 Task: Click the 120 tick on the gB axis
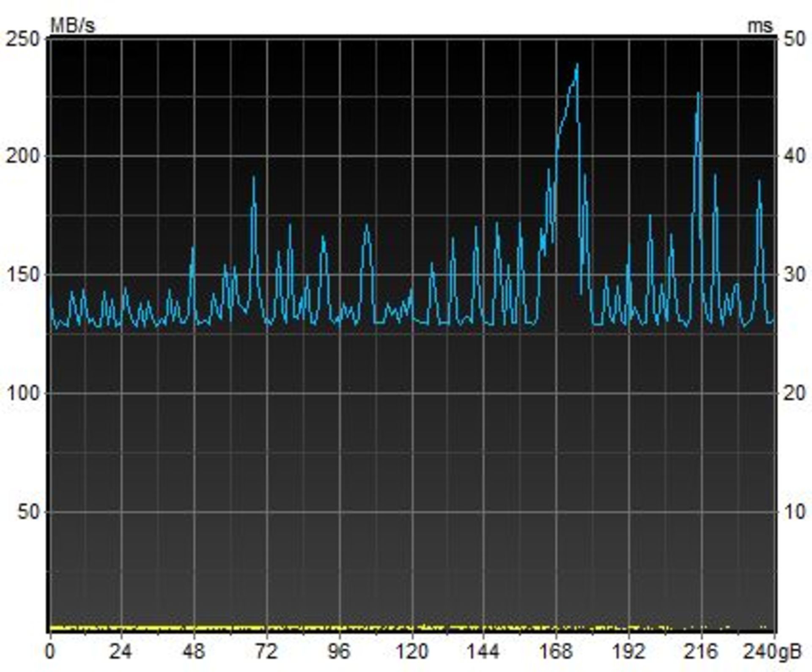click(412, 651)
